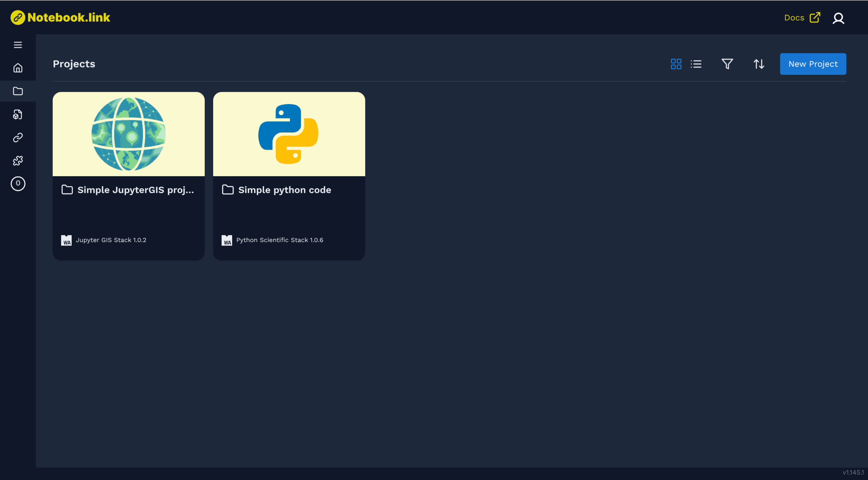Open the Home page from the sidebar
Screen dimensions: 868x480
[18, 68]
